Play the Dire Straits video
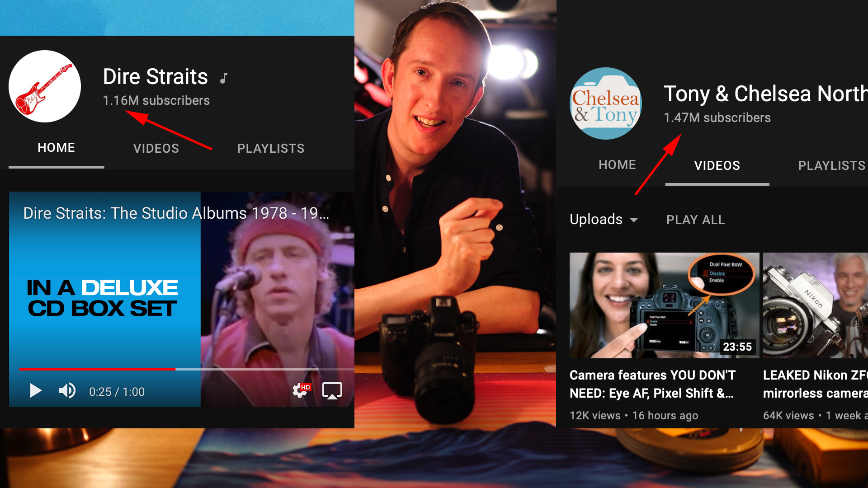 coord(35,390)
